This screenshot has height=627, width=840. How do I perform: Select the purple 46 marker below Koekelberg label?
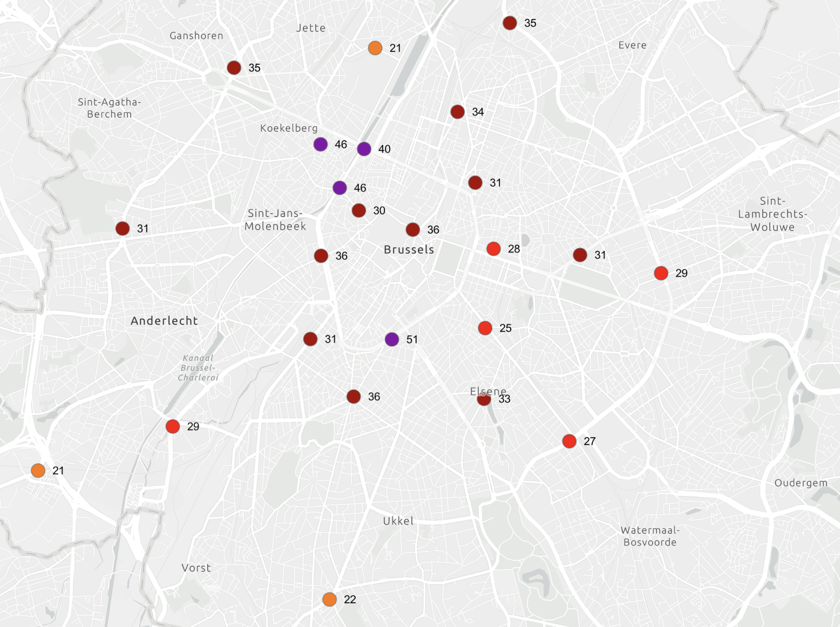[x=321, y=145]
